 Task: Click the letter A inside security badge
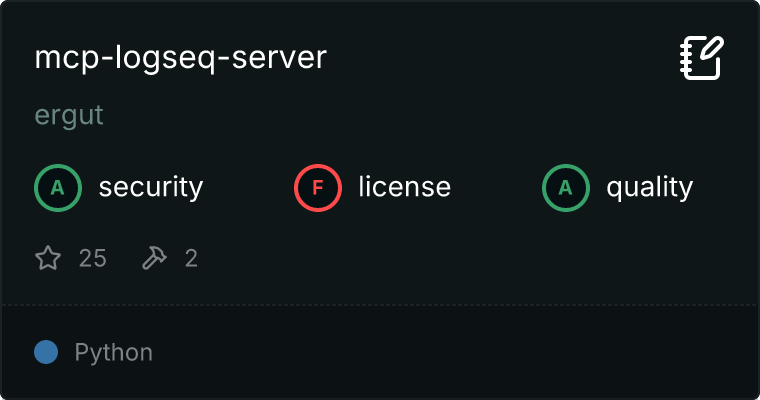[58, 188]
